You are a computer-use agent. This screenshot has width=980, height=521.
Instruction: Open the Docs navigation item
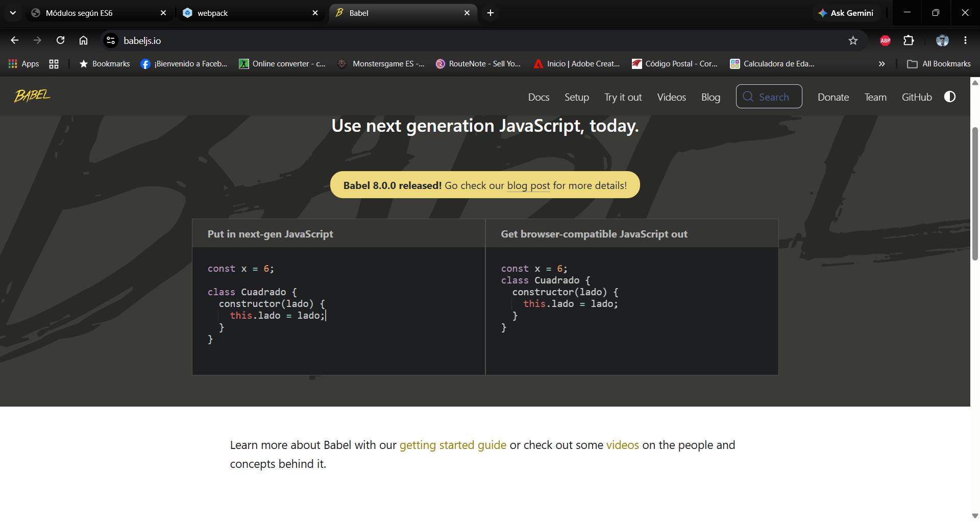[x=538, y=97]
